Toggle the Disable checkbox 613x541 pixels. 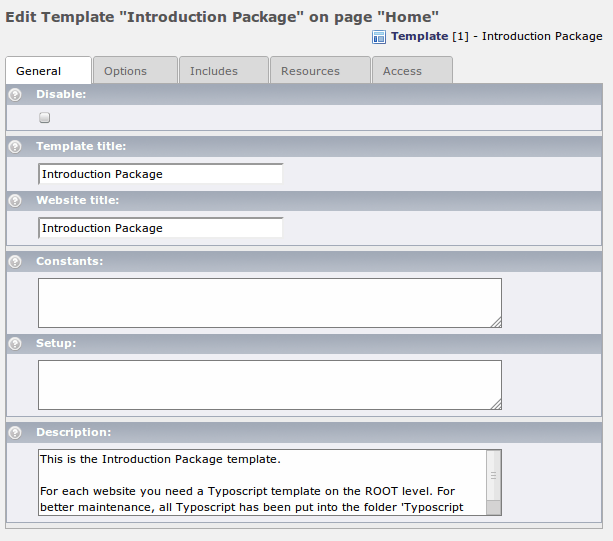point(45,118)
